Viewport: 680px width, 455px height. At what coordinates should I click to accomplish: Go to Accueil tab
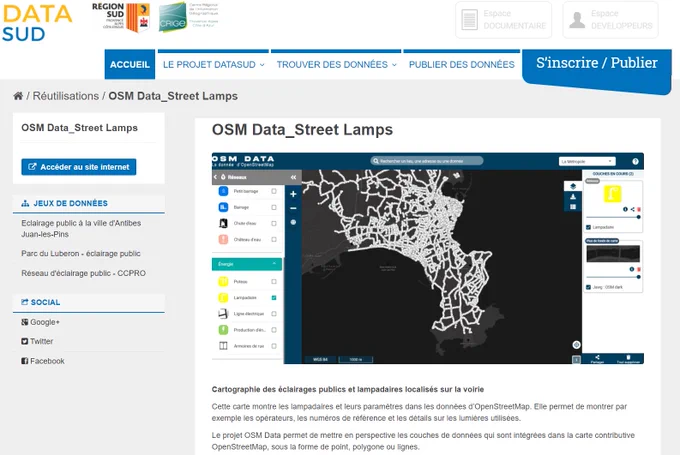click(130, 65)
